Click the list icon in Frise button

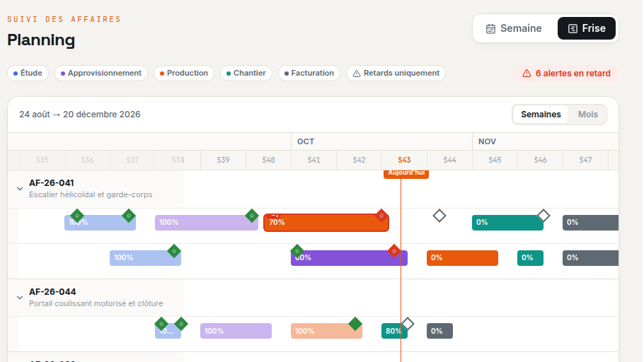tap(573, 29)
